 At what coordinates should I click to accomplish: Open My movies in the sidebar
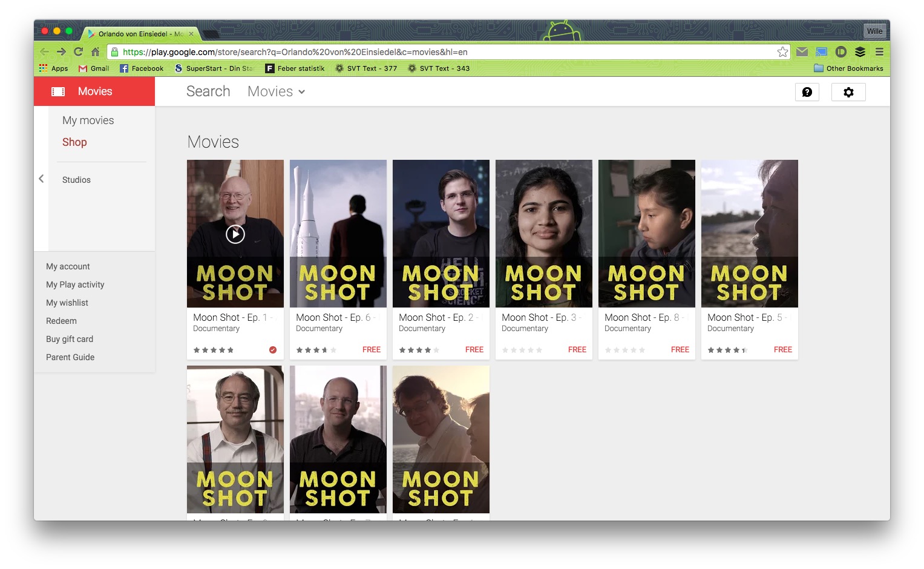(88, 120)
